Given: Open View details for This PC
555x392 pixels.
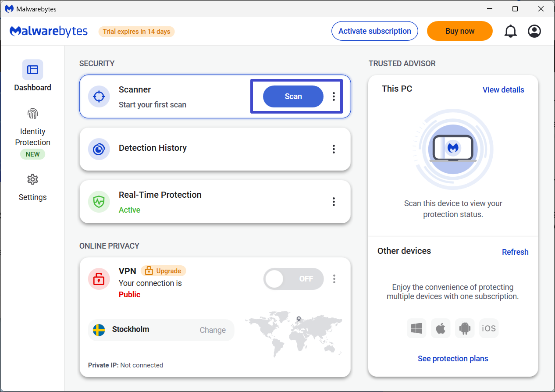Looking at the screenshot, I should (503, 90).
